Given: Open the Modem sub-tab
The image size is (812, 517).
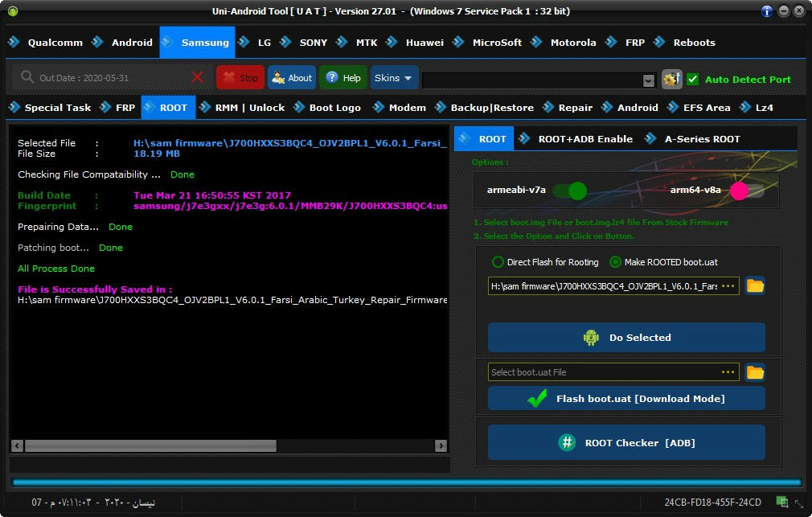Looking at the screenshot, I should tap(400, 108).
